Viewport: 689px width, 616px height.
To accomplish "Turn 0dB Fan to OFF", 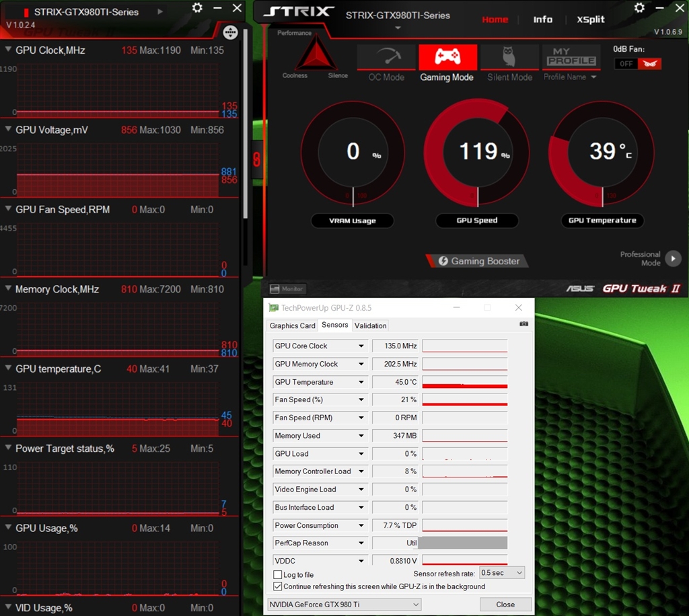I will (626, 64).
